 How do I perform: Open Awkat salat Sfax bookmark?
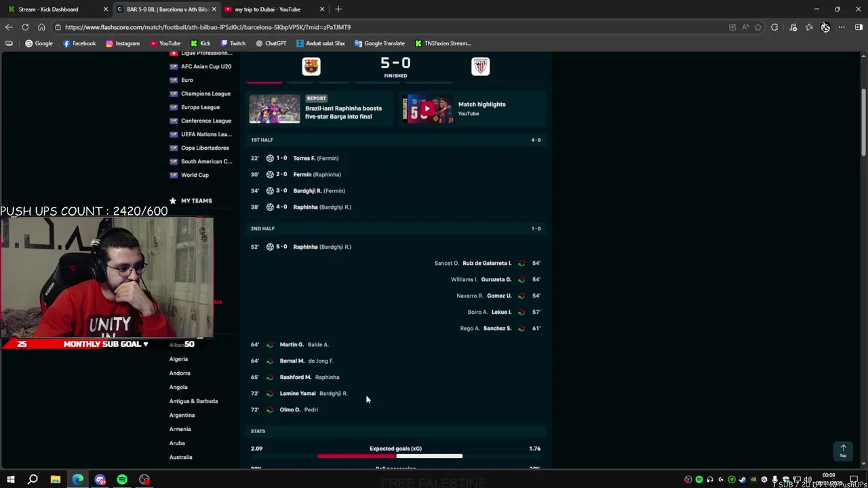click(x=320, y=43)
